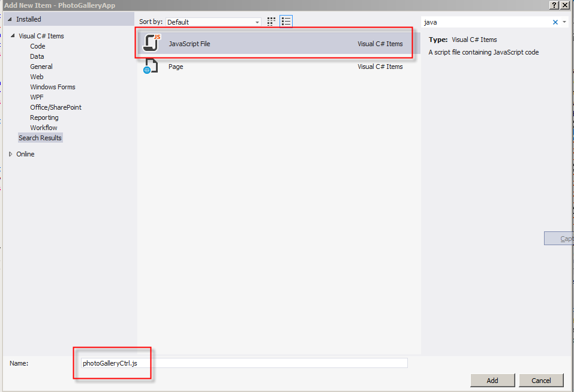Open dialog help with the question mark icon
Screen dimensions: 574x392
tap(554, 5)
